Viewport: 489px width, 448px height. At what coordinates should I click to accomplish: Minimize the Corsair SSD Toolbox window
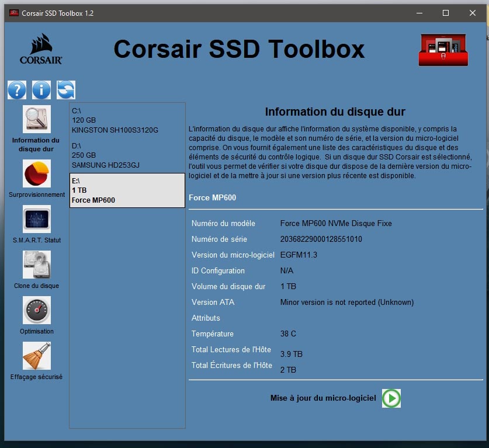[419, 13]
